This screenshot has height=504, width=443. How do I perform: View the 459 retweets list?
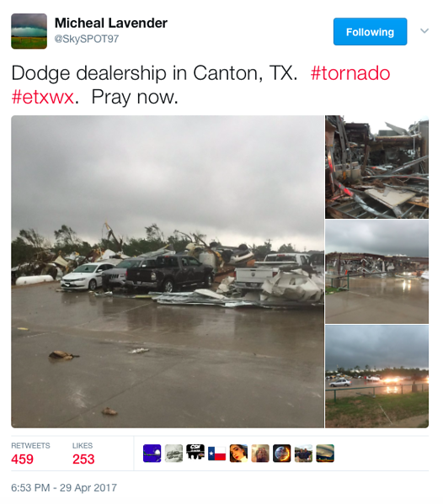(22, 459)
